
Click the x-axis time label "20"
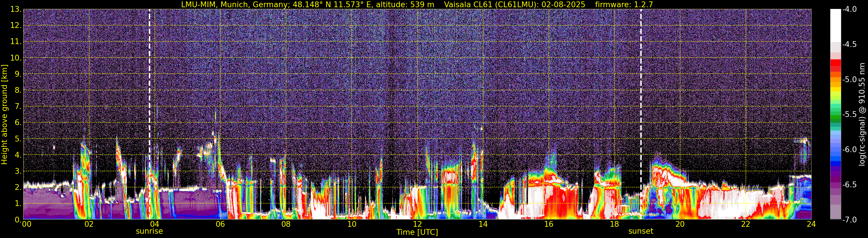click(x=680, y=224)
